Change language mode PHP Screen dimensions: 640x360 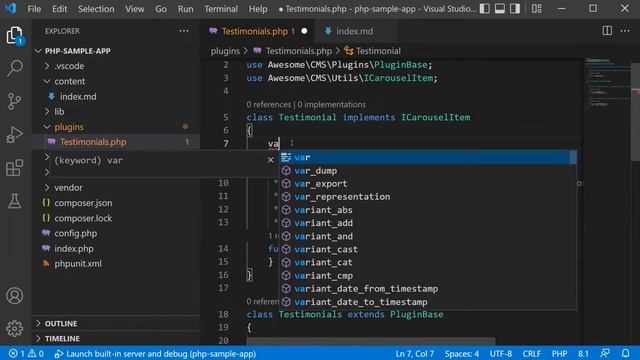[x=559, y=353]
